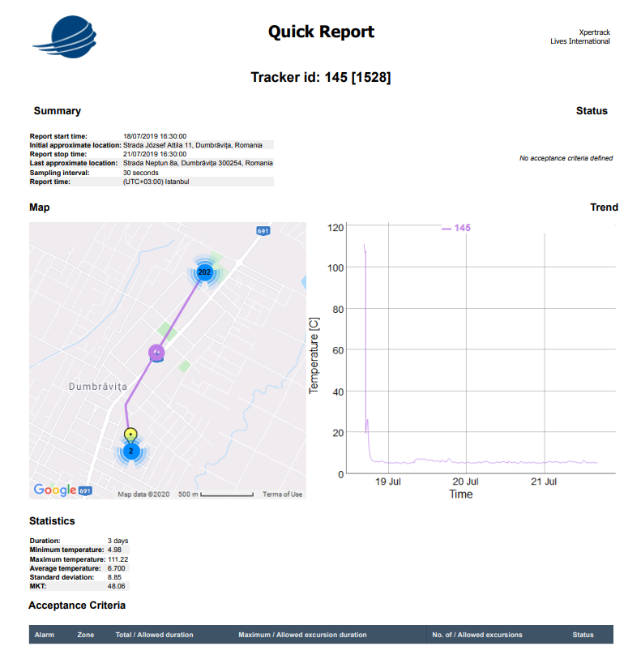Click the Maximum / Allowed excursion duration header

[302, 635]
